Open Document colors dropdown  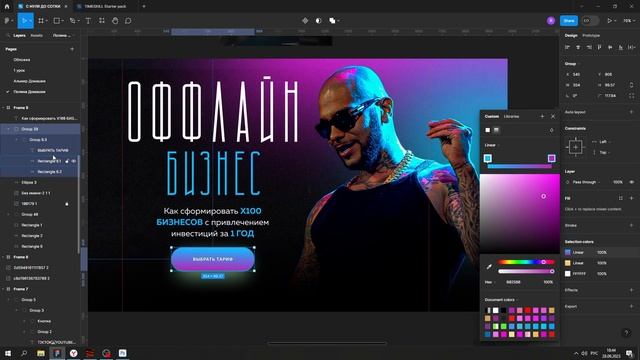click(501, 300)
